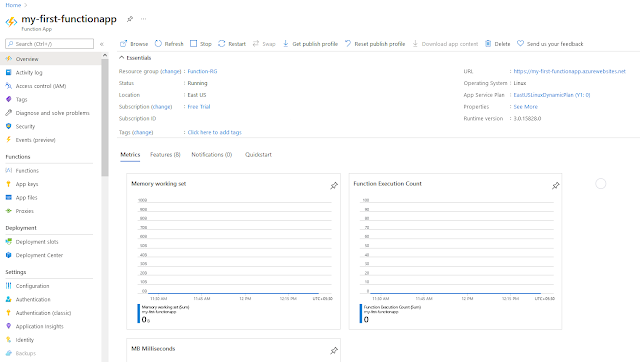Change tags via the Tags (change) link
This screenshot has width=640, height=362.
click(143, 132)
